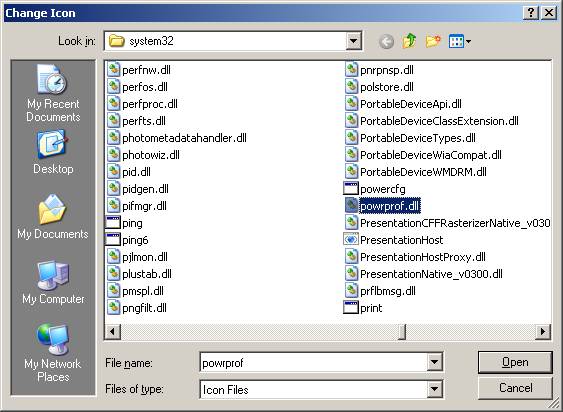The height and width of the screenshot is (412, 563).
Task: Click into the File name field
Action: point(313,362)
